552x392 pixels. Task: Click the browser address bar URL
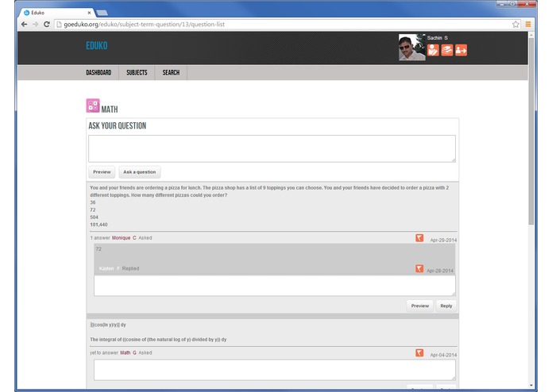point(145,25)
